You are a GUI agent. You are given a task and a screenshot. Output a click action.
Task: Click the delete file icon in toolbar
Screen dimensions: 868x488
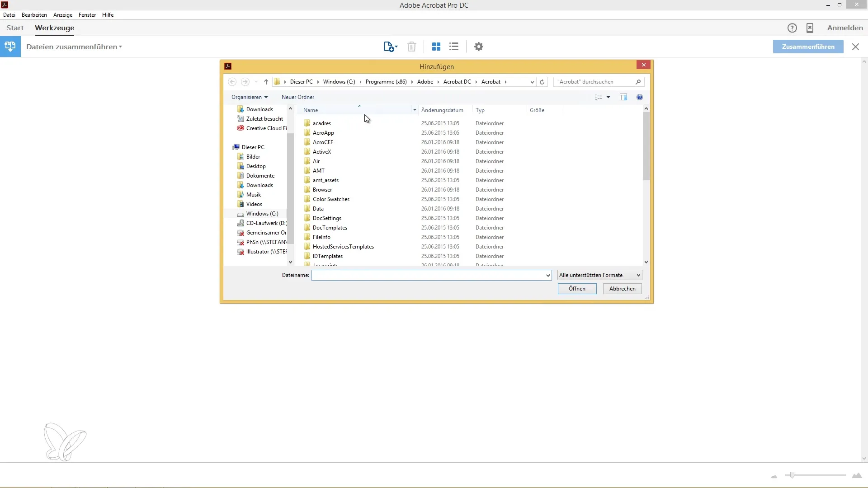(412, 47)
